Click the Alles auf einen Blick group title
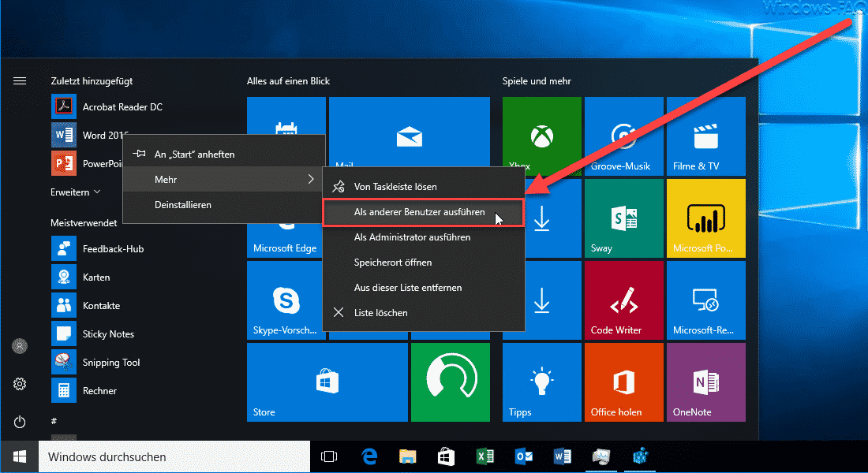 click(288, 80)
